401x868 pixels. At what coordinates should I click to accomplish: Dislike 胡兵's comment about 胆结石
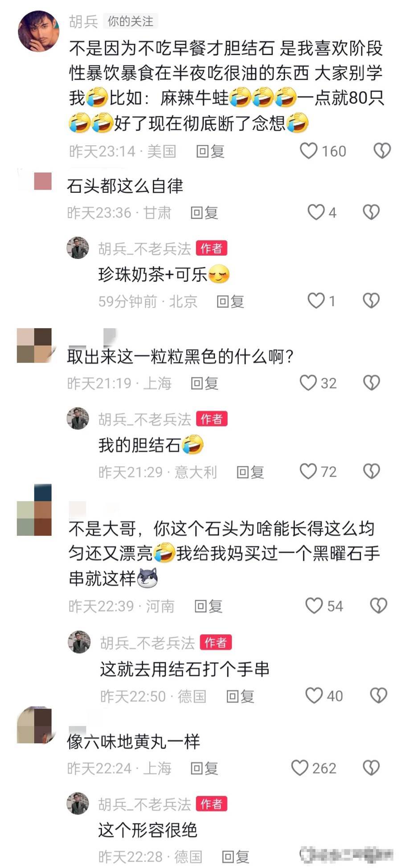pyautogui.click(x=382, y=151)
